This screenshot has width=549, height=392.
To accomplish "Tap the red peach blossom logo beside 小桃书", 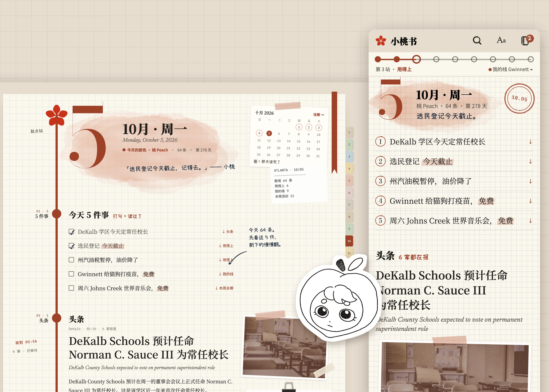I will (x=381, y=41).
